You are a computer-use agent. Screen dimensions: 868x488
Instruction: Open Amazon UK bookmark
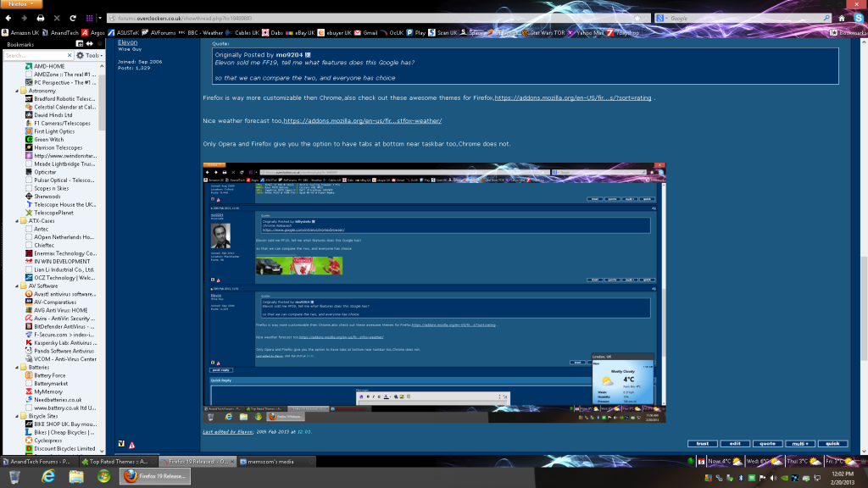click(20, 33)
